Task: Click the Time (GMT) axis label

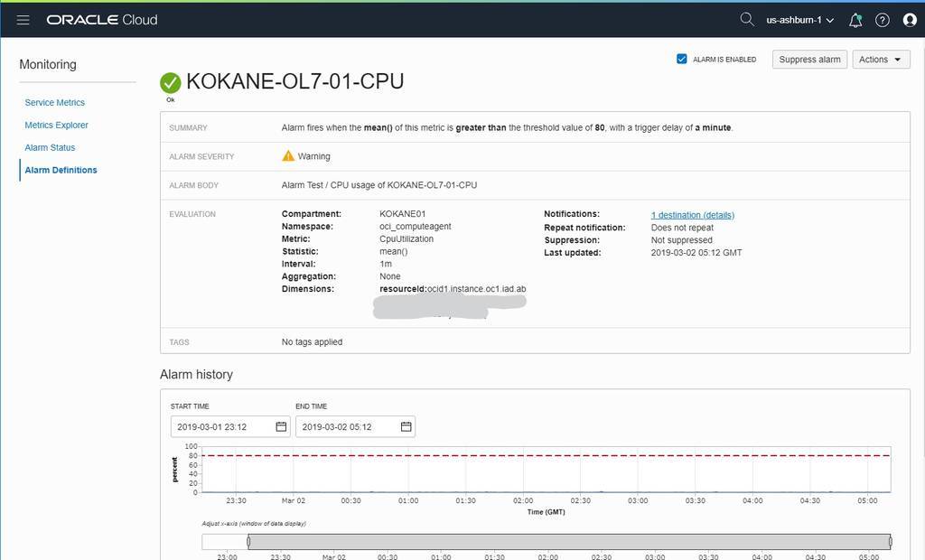Action: click(547, 511)
